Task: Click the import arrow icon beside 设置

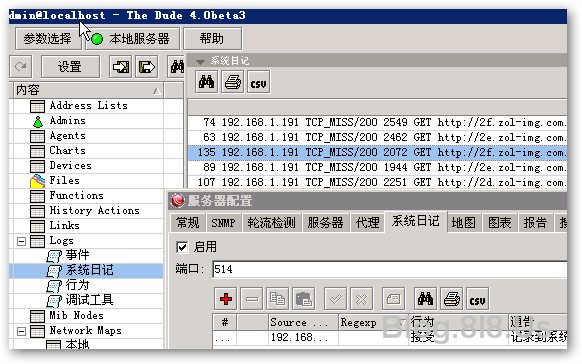Action: [121, 67]
